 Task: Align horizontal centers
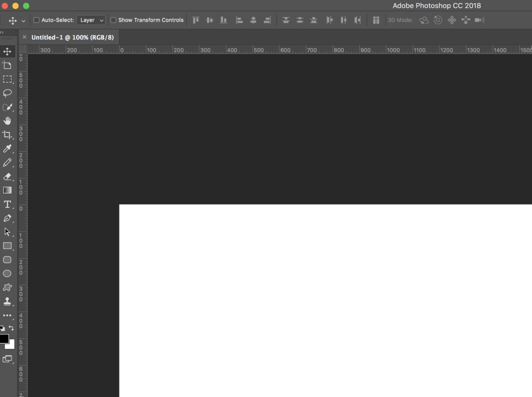click(253, 20)
